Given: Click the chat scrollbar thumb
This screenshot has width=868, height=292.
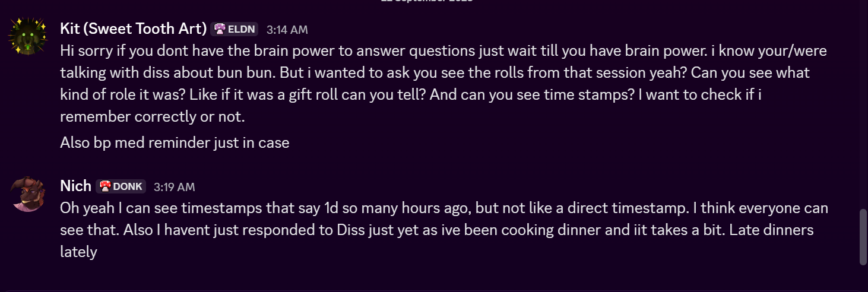Looking at the screenshot, I should (x=863, y=236).
